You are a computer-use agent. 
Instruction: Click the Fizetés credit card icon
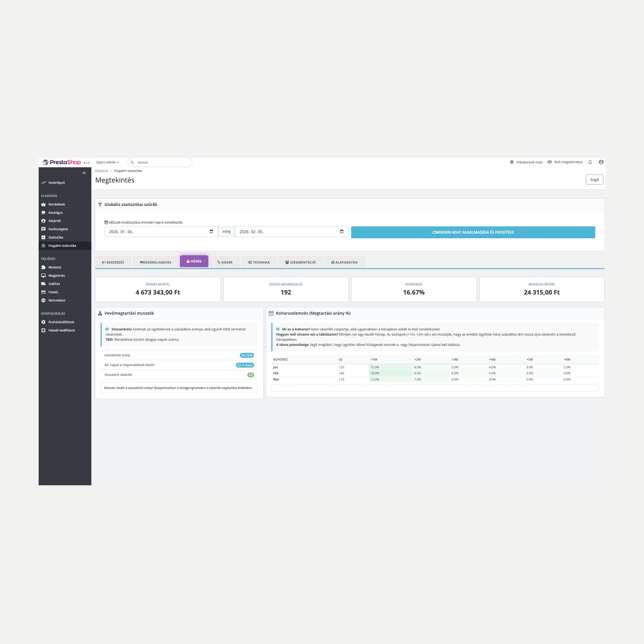click(x=43, y=292)
